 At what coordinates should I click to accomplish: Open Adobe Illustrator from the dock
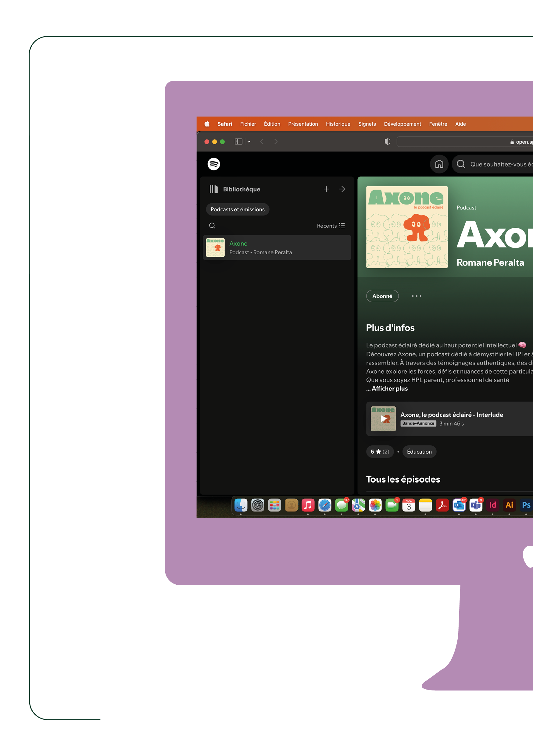pos(509,505)
